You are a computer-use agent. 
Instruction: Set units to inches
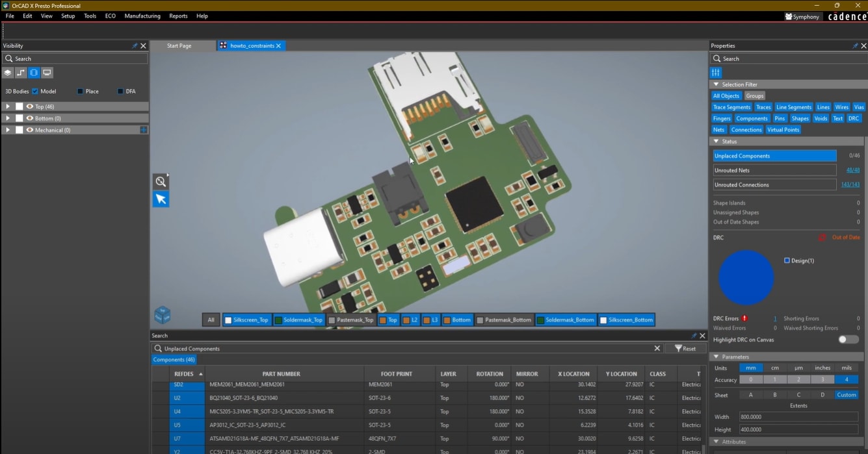coord(822,368)
